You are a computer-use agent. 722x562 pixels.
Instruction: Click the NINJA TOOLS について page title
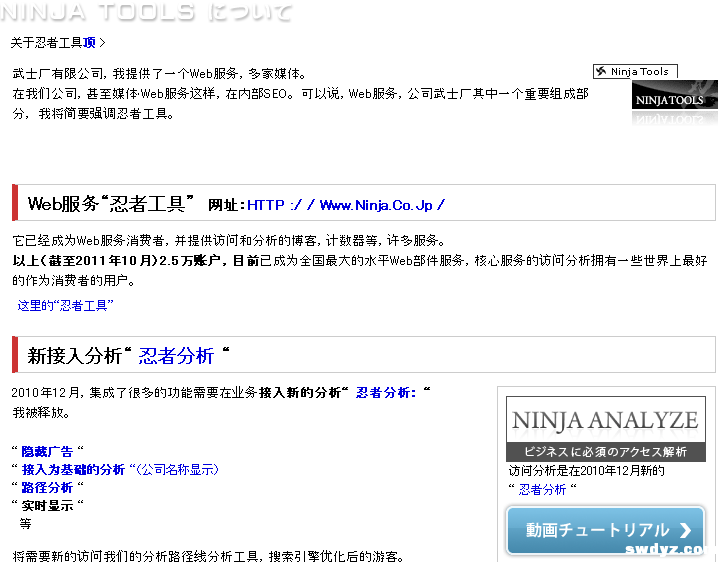tap(146, 12)
